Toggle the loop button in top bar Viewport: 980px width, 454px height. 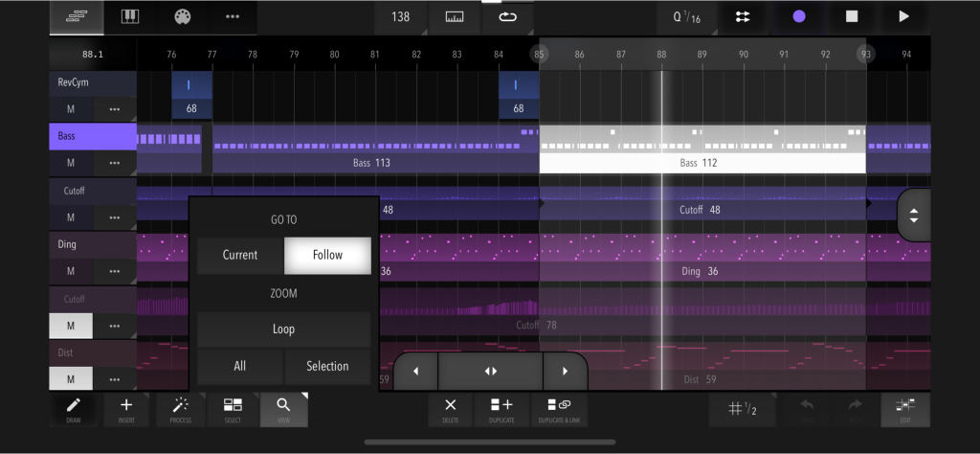pyautogui.click(x=507, y=17)
